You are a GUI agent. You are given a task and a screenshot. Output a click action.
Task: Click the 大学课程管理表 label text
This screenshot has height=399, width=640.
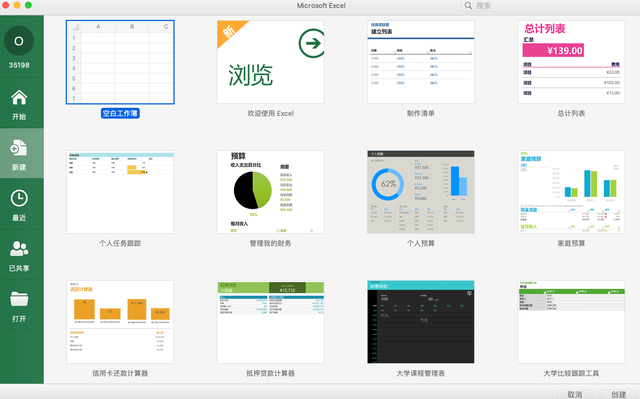pos(421,373)
